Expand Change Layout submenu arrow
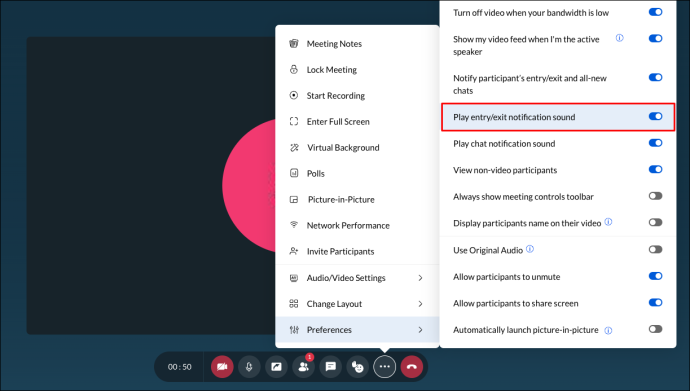This screenshot has width=690, height=391. coord(420,303)
